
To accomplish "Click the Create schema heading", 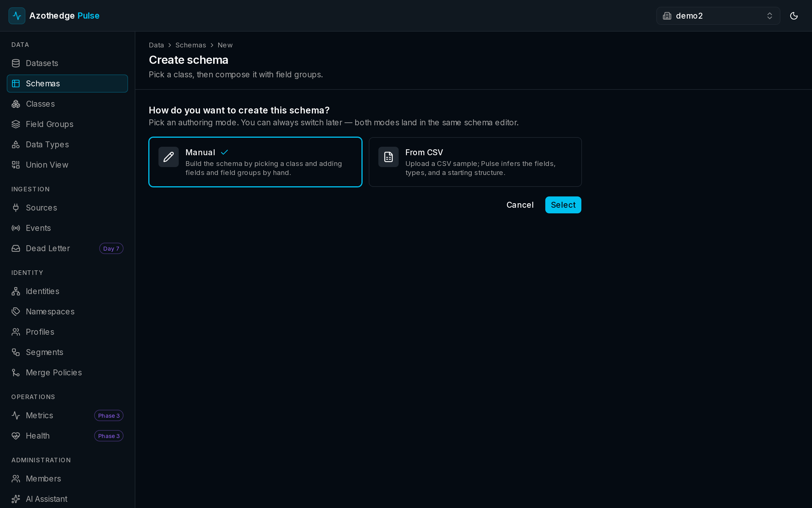I will click(189, 60).
